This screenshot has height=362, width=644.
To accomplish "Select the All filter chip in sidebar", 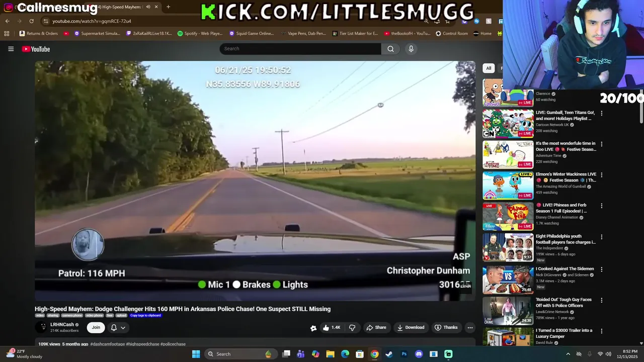I will pyautogui.click(x=489, y=68).
